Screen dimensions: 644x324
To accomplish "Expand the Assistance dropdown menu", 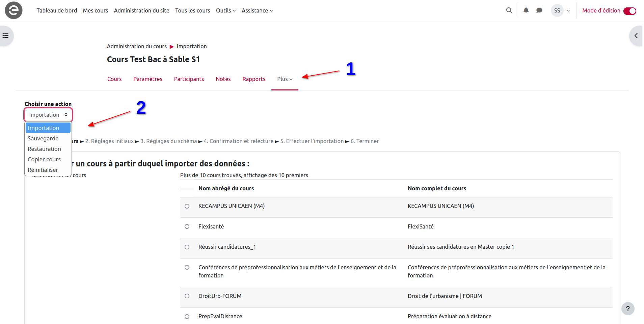I will pos(257,10).
